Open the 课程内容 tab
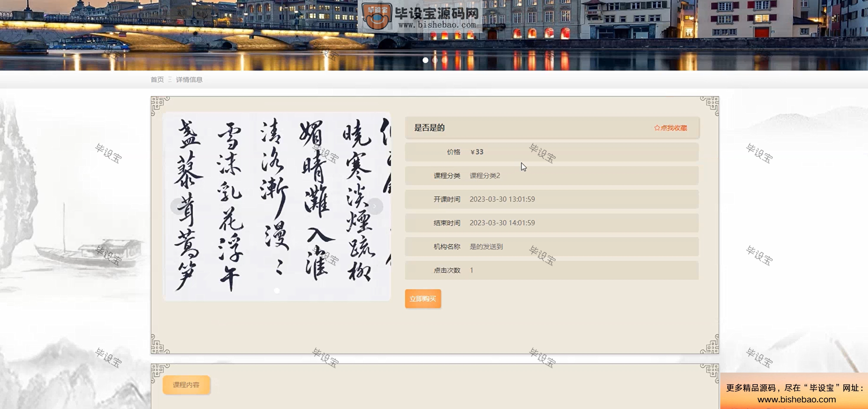 (x=186, y=385)
